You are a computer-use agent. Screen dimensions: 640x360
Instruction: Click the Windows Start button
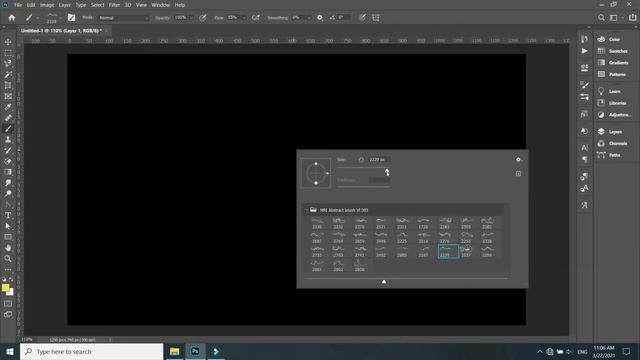10,351
